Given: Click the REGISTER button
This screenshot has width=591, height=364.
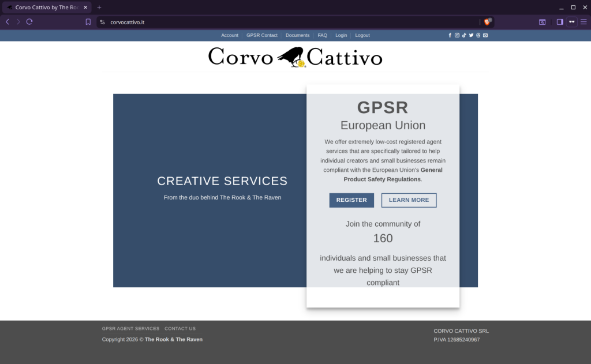Looking at the screenshot, I should tap(351, 200).
